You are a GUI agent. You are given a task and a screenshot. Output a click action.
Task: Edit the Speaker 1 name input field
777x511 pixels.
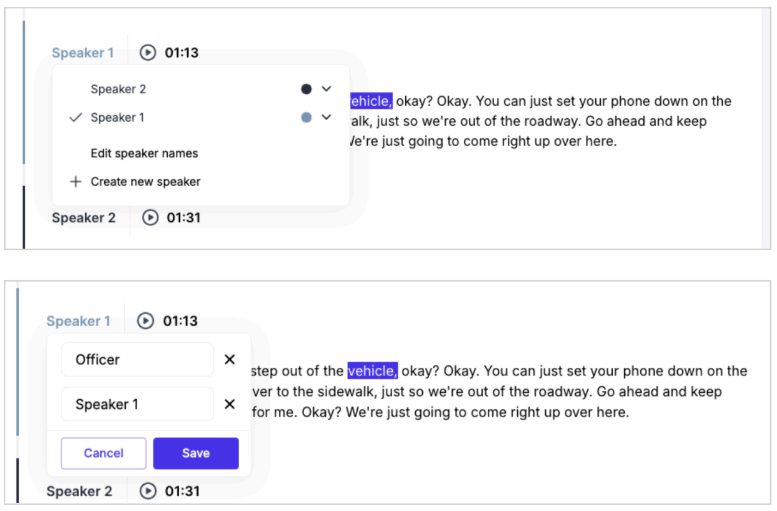(x=137, y=404)
